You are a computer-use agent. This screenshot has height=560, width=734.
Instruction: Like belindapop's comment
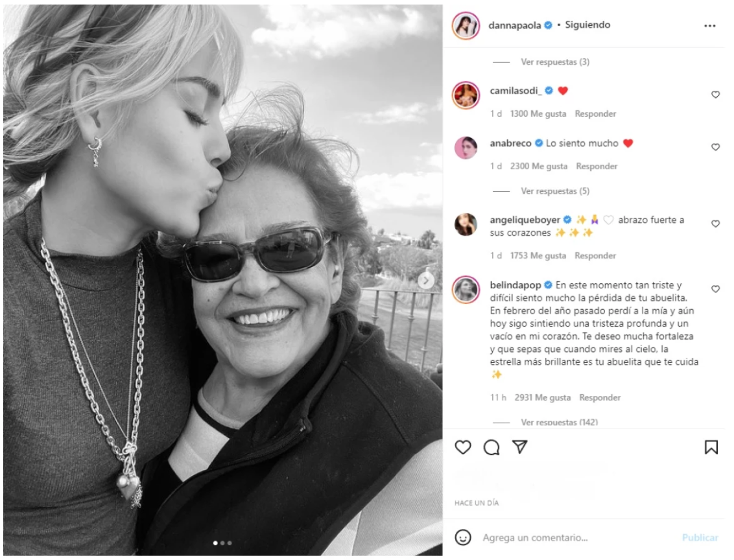716,289
